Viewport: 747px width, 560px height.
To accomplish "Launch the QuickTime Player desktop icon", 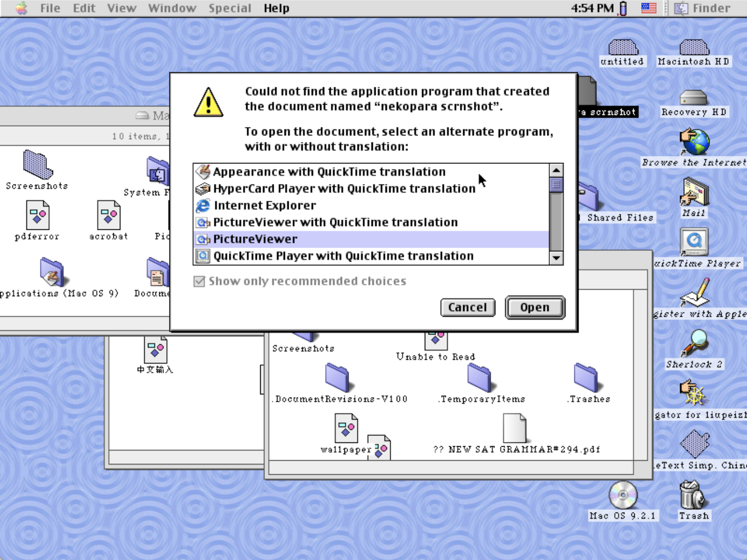I will 694,242.
